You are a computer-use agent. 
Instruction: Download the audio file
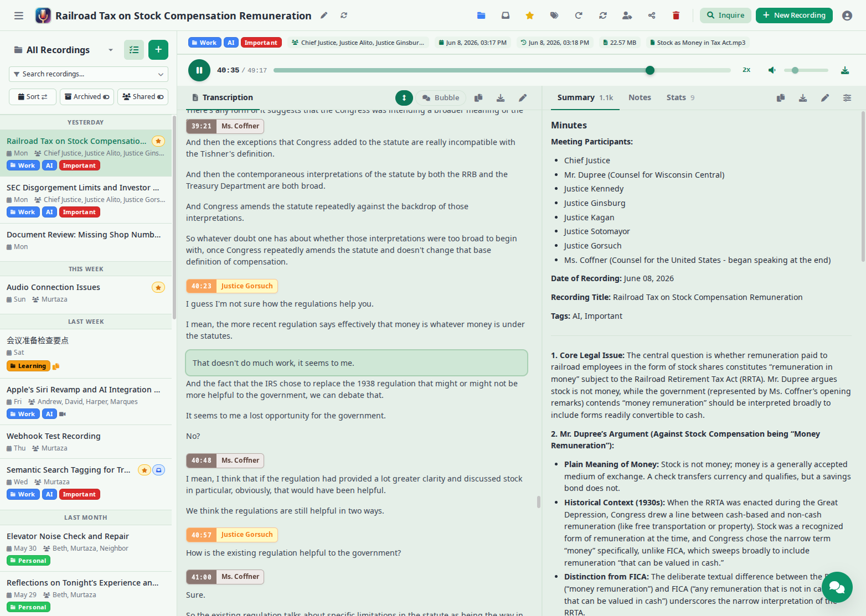coord(845,70)
